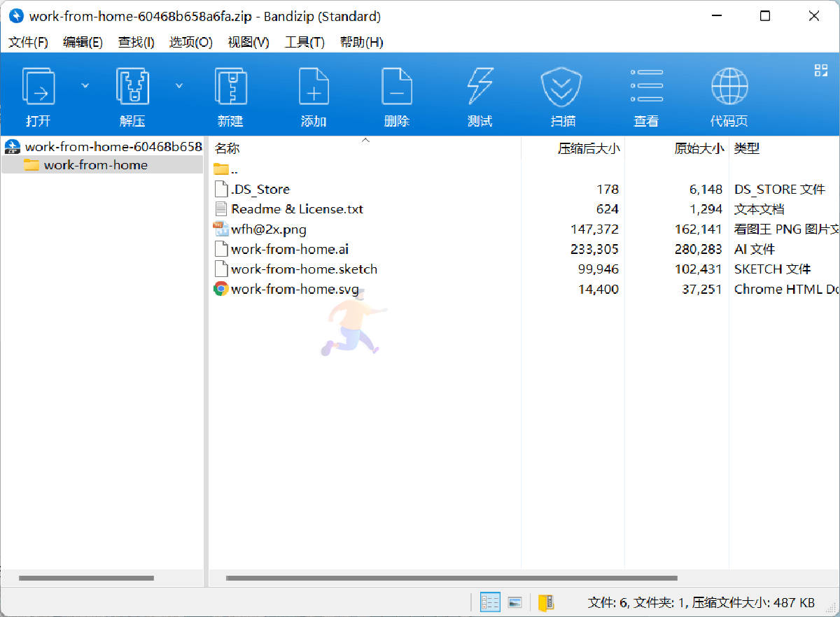Open the 工具(T) menu
Screen dimensions: 840x617
point(304,42)
